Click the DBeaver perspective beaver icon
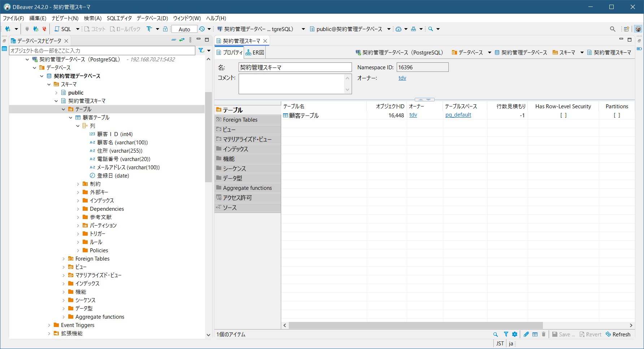This screenshot has height=349, width=644. point(638,29)
